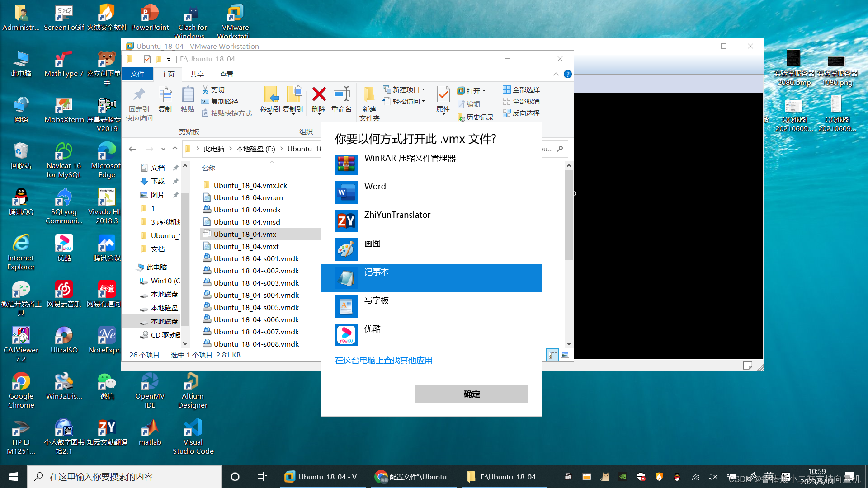
Task: Click the Paste (粘贴) ribbon icon
Action: tap(188, 94)
